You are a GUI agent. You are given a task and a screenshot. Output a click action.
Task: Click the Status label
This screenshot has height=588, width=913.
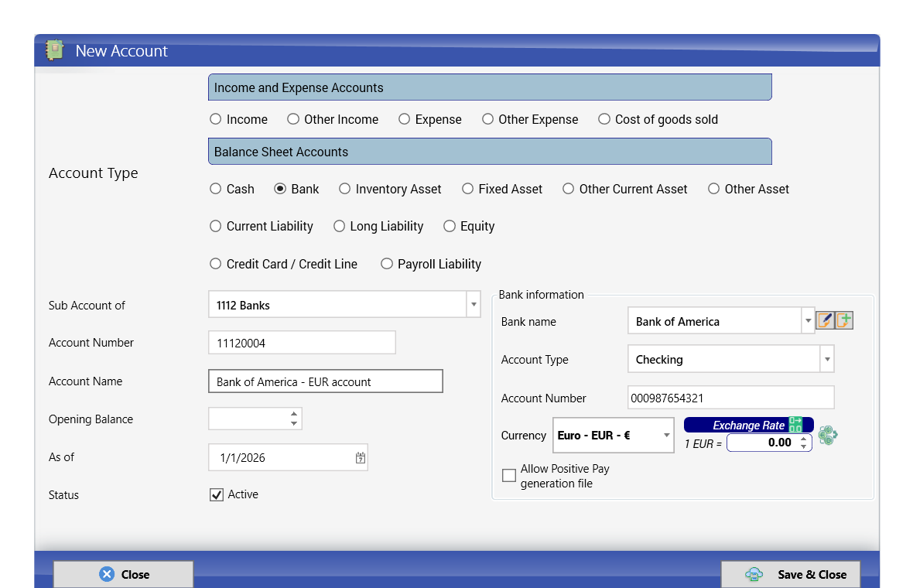pos(63,495)
